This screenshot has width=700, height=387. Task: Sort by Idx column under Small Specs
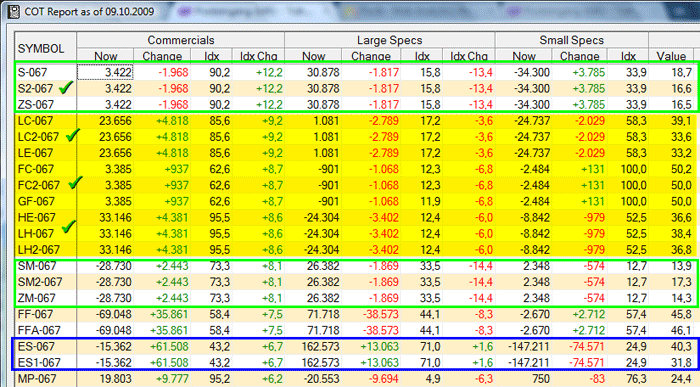pyautogui.click(x=628, y=56)
